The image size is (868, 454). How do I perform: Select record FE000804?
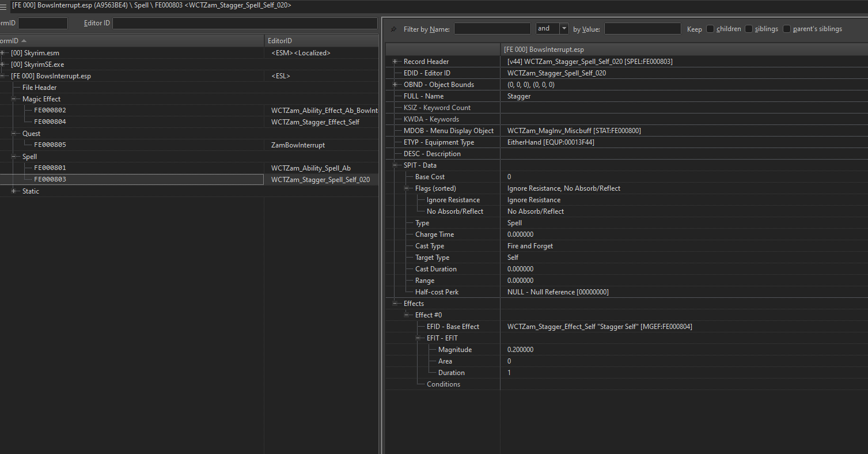pyautogui.click(x=50, y=122)
